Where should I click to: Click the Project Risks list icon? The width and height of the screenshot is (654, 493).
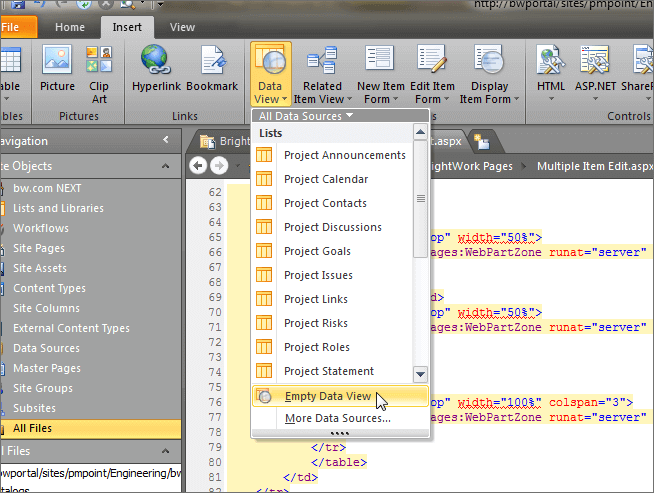(x=264, y=323)
